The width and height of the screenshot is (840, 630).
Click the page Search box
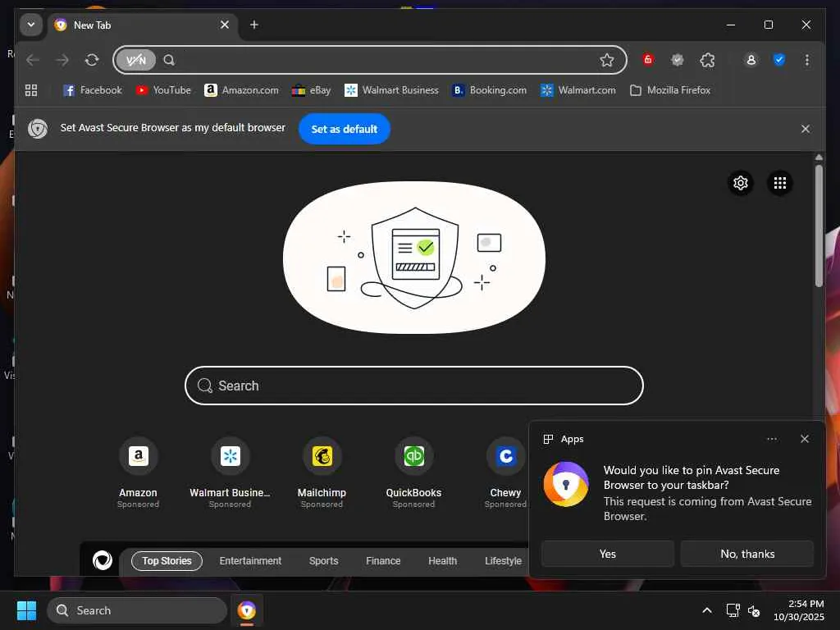(413, 386)
